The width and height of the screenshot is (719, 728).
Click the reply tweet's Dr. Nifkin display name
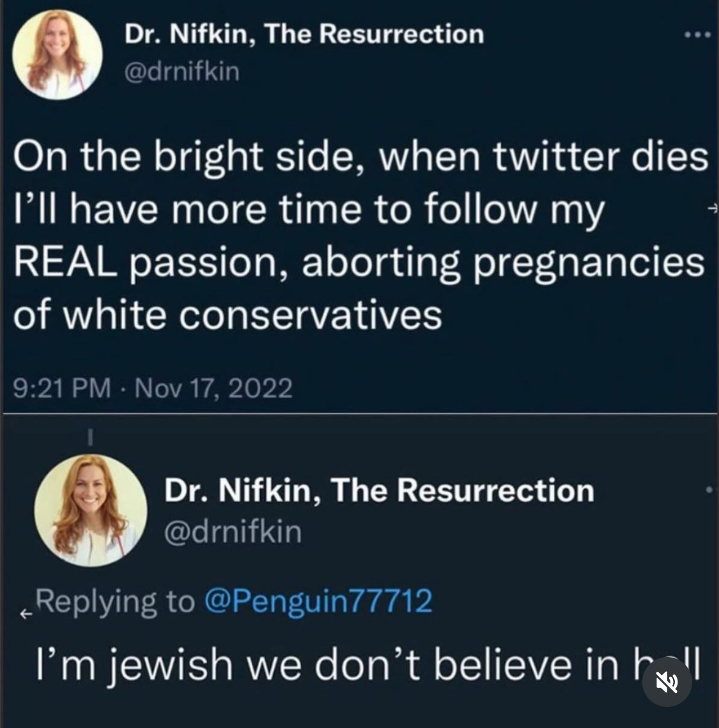click(x=379, y=490)
